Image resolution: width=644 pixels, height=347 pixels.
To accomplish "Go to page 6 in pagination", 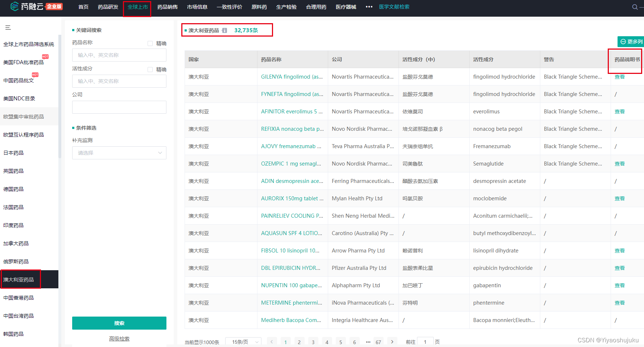I will pyautogui.click(x=354, y=342).
